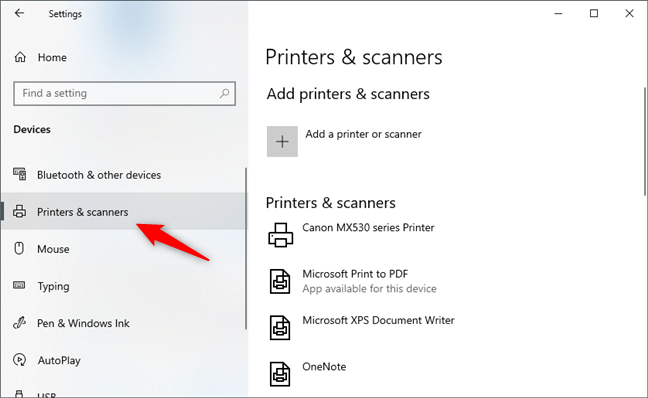Click the Canon MX530 printer icon
Viewport: 648px width, 398px height.
click(x=281, y=234)
